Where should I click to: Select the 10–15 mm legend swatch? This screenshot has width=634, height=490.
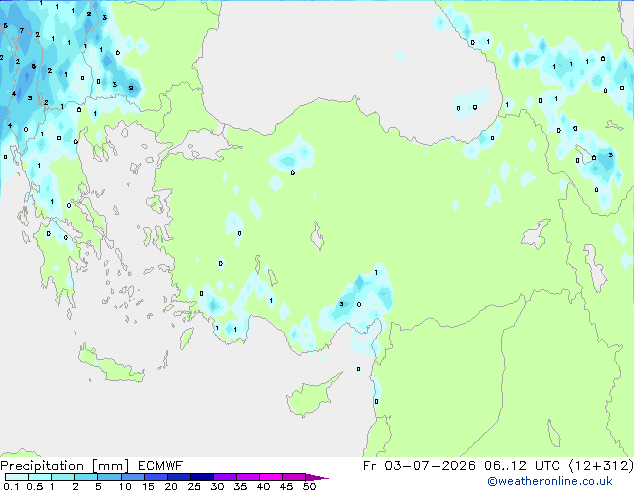point(132,477)
